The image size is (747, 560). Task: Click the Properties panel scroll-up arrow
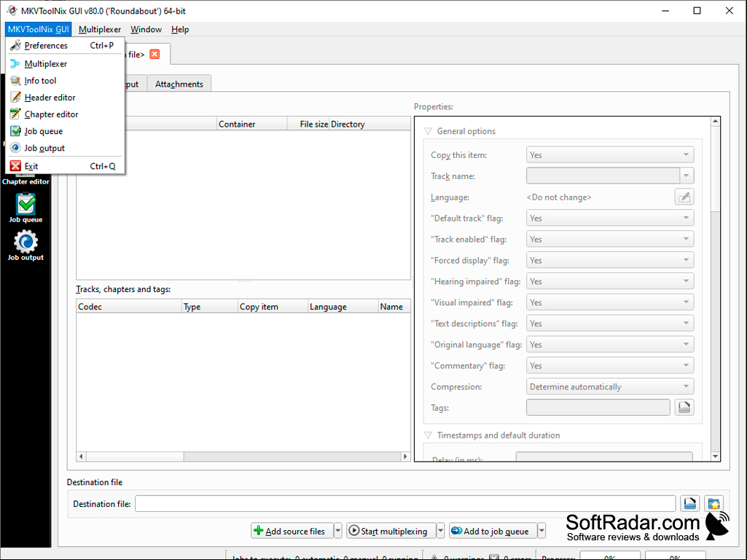coord(715,122)
